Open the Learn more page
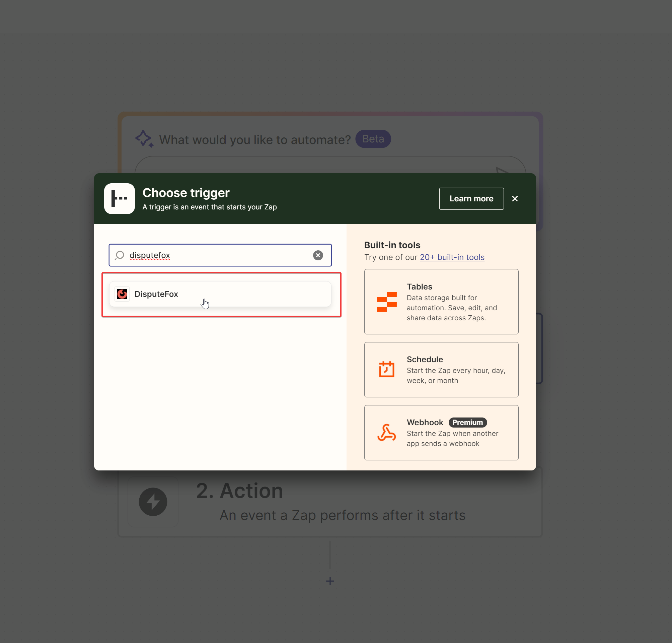 point(471,198)
